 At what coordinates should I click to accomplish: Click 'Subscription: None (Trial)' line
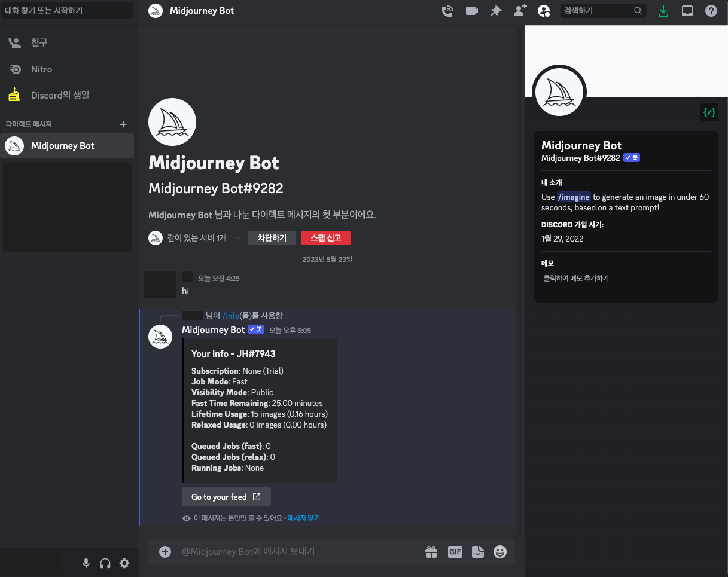[237, 371]
